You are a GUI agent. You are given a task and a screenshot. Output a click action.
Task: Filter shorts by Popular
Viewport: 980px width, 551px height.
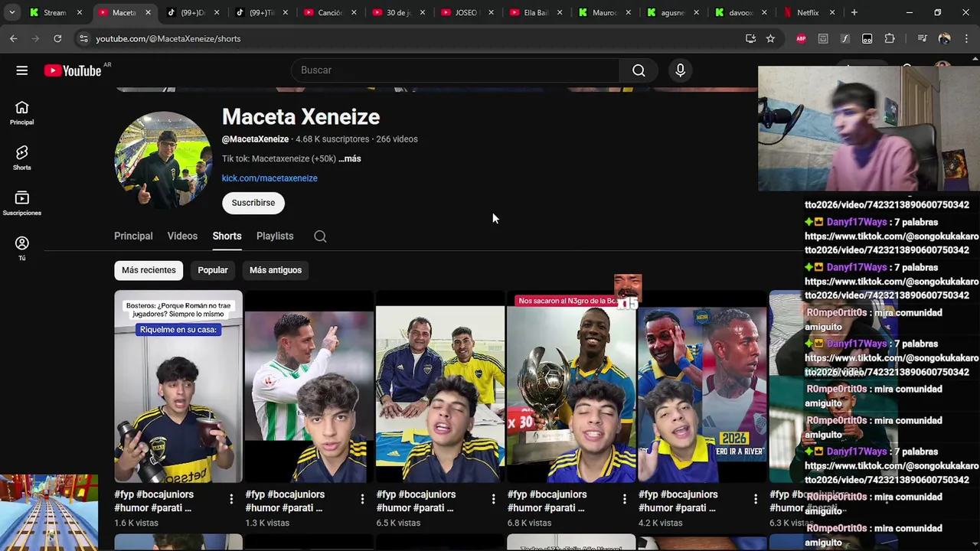213,270
